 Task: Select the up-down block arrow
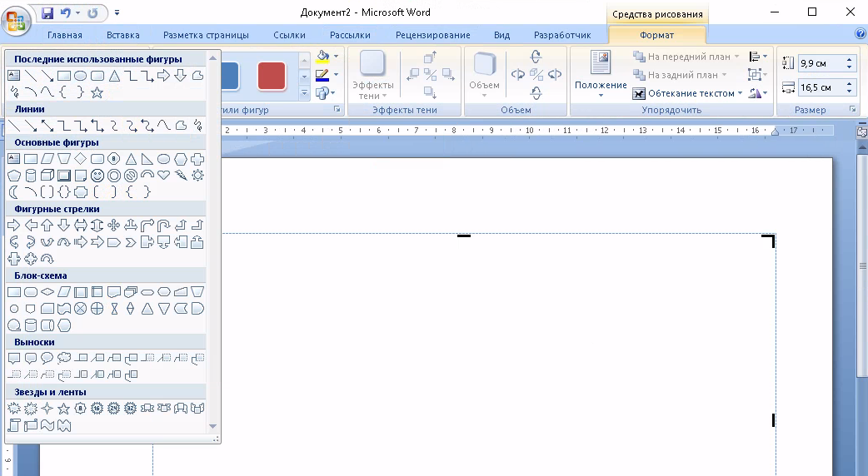pos(97,225)
